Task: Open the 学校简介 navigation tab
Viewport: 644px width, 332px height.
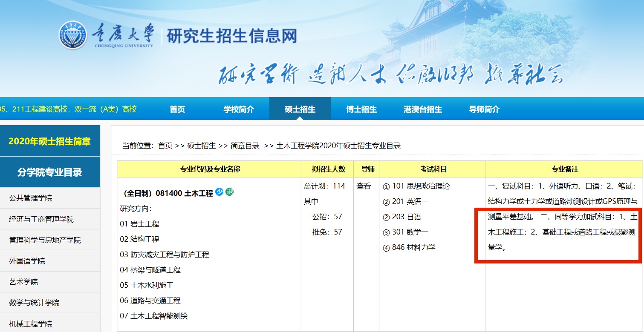Action: click(239, 109)
